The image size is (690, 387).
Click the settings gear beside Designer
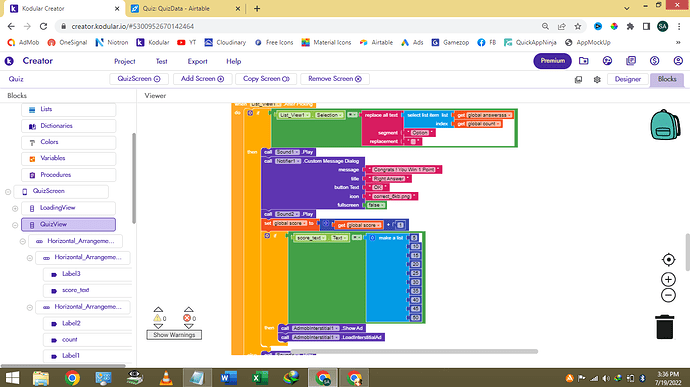tap(597, 79)
